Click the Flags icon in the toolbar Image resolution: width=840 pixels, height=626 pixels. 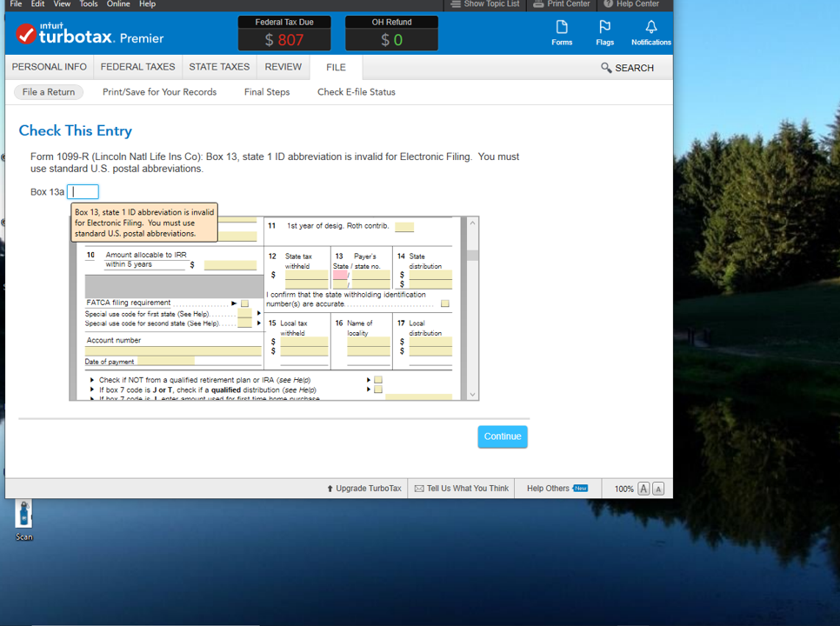pos(604,33)
